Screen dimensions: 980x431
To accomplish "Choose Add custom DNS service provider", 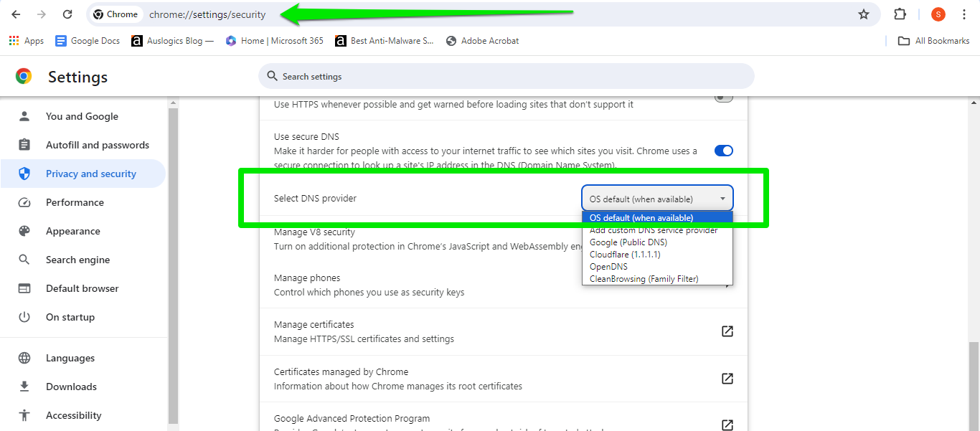I will 657,230.
